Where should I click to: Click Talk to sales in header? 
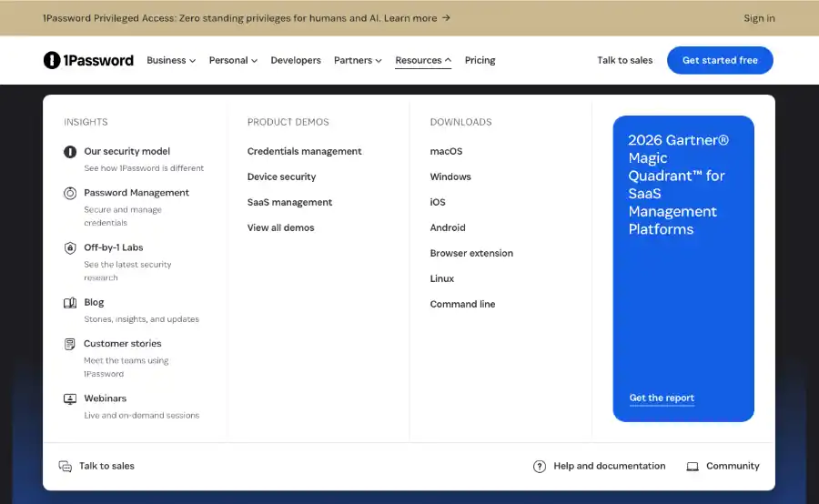(x=624, y=60)
